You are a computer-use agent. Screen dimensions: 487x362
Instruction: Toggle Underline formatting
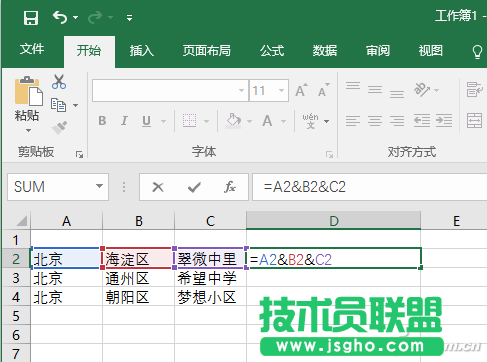click(x=146, y=121)
